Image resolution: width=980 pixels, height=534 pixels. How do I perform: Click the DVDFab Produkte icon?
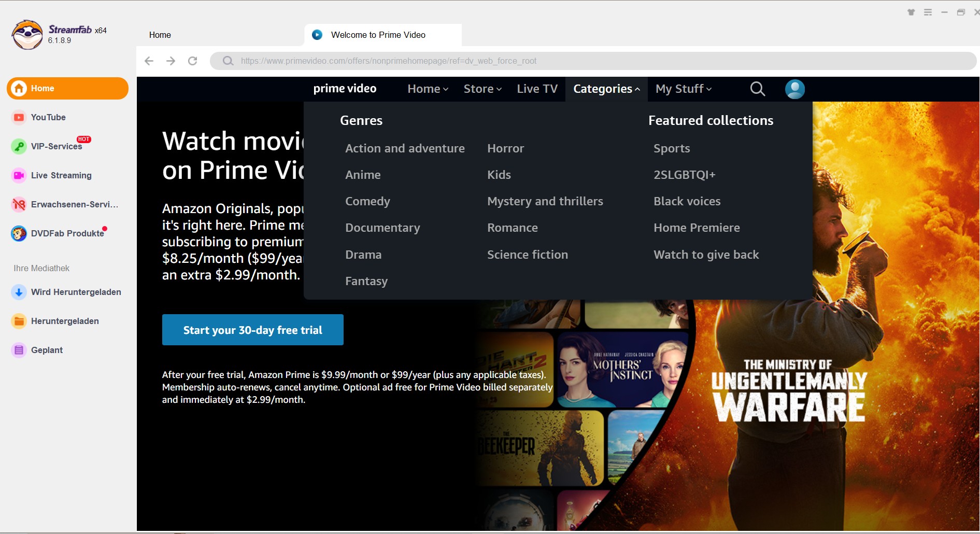tap(19, 233)
